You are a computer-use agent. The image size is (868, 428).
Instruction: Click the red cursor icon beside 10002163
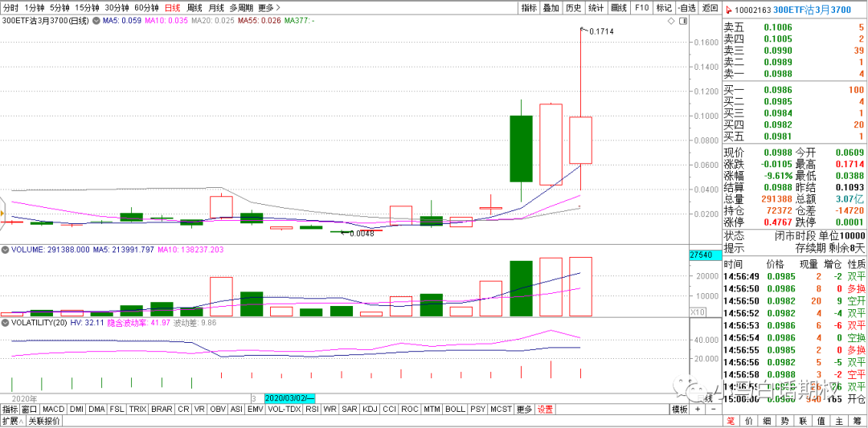(728, 9)
